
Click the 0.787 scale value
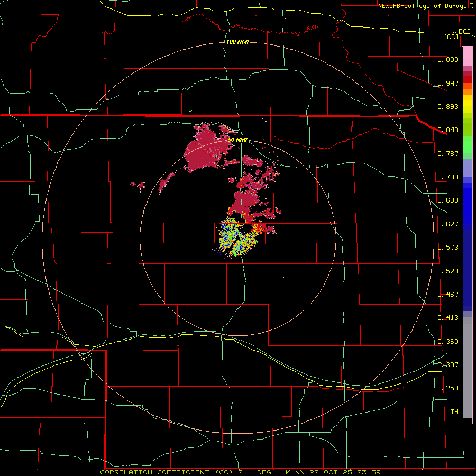(x=448, y=153)
